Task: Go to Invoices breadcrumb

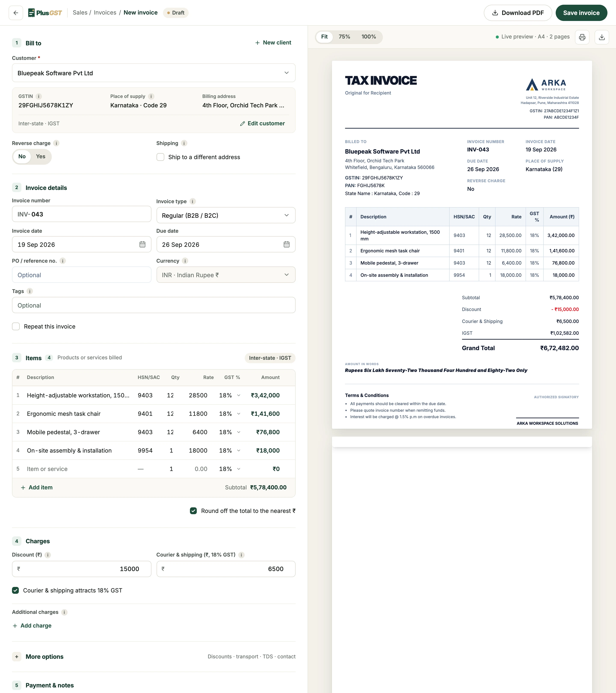Action: coord(105,13)
